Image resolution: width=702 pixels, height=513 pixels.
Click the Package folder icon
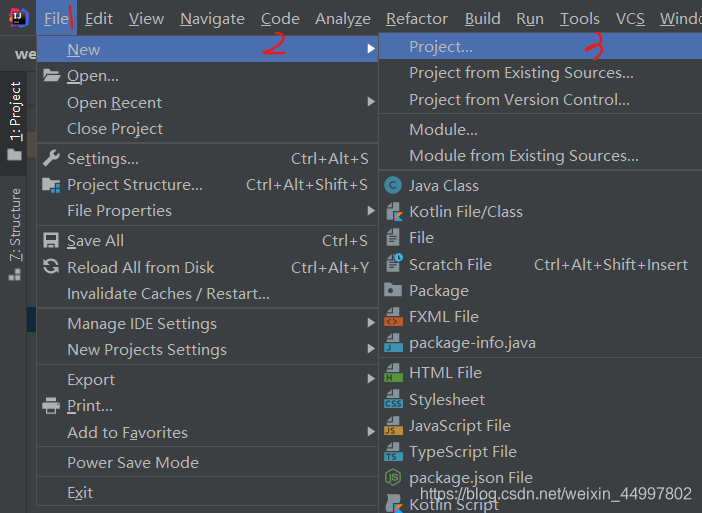click(393, 290)
